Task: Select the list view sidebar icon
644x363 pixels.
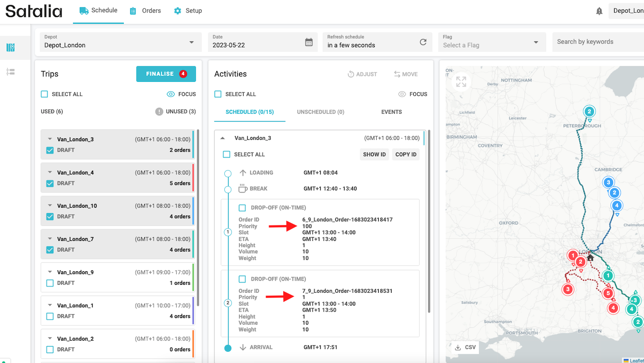Action: [x=11, y=72]
